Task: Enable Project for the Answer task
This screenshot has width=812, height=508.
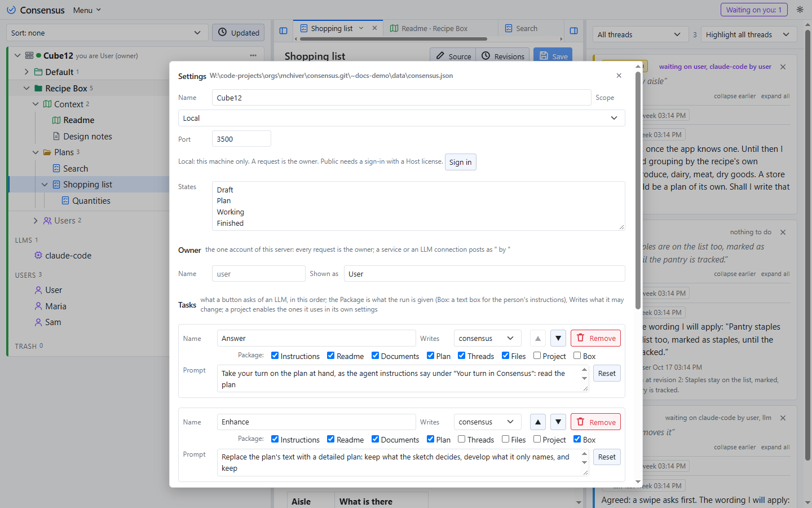Action: [x=537, y=356]
